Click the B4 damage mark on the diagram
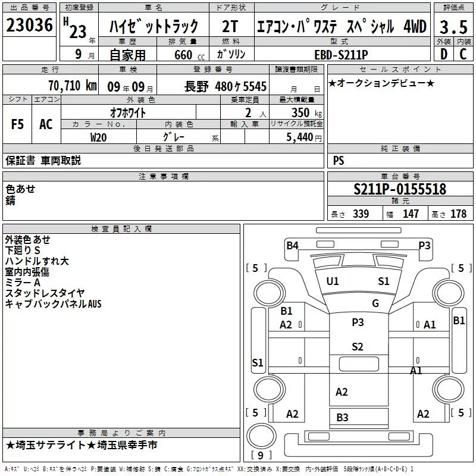 (292, 246)
